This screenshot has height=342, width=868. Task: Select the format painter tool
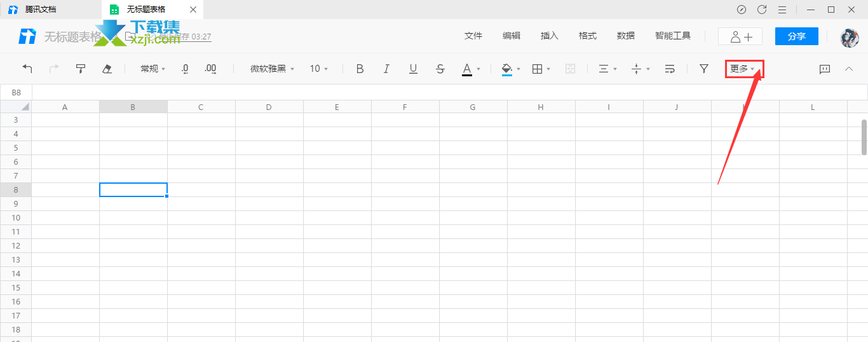pyautogui.click(x=81, y=69)
